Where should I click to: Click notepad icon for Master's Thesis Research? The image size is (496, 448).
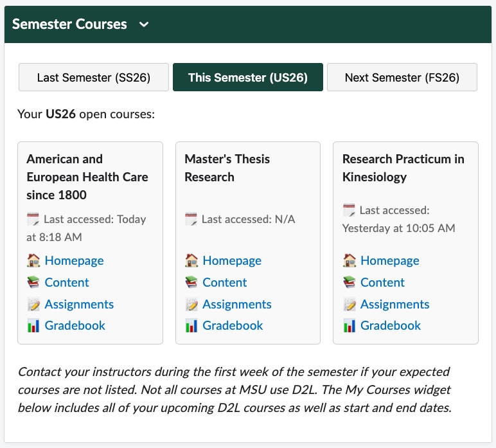(x=191, y=304)
